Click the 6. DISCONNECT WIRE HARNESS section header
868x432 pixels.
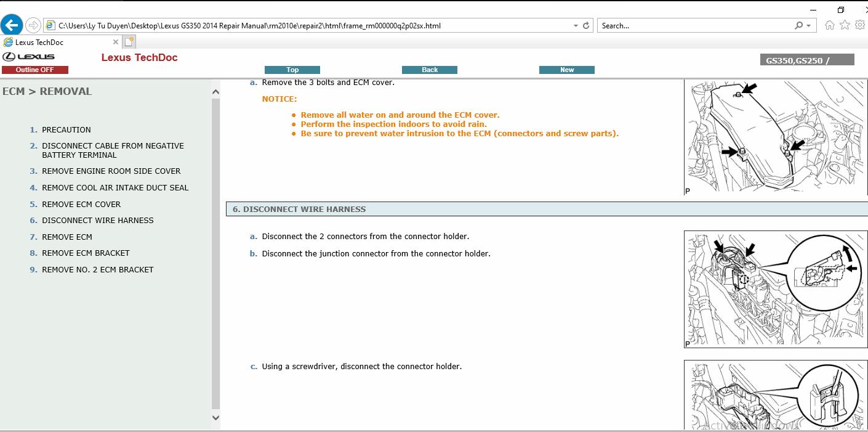point(547,210)
